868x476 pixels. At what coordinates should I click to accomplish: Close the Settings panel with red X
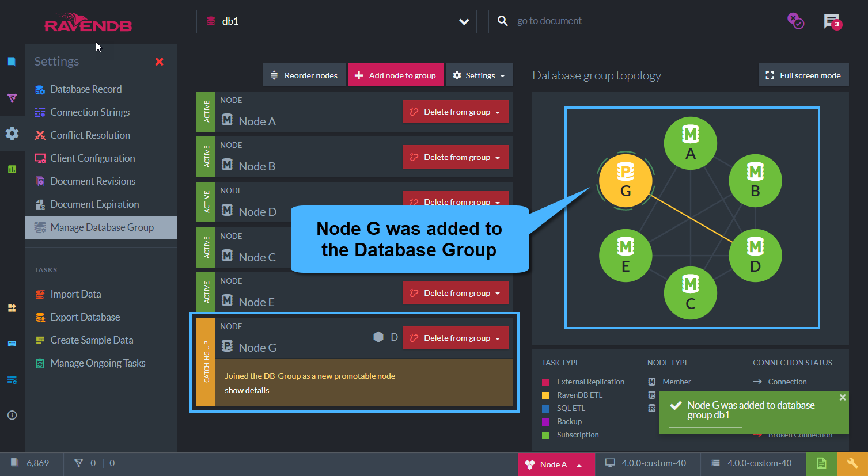pos(160,62)
